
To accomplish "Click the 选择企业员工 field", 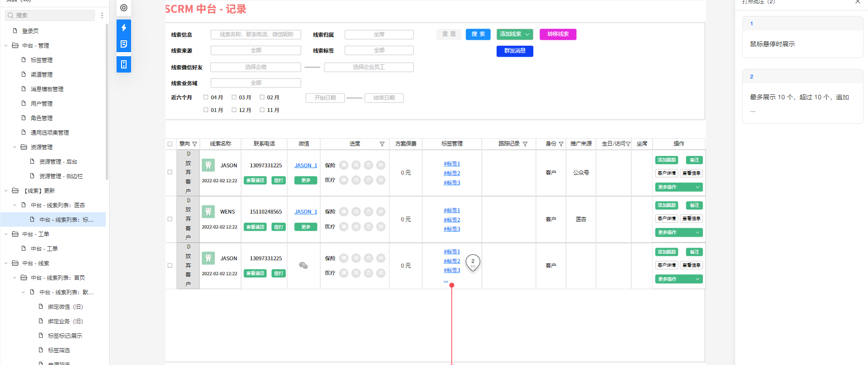I will point(369,67).
